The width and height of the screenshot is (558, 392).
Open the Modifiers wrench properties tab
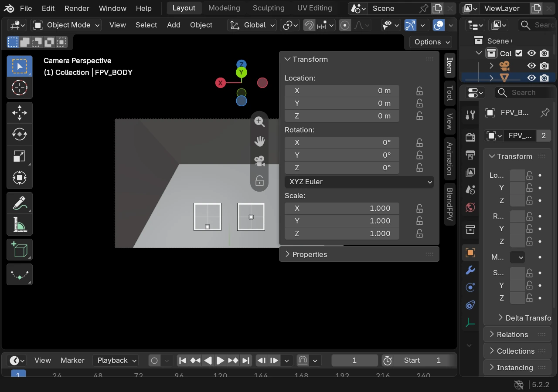(470, 270)
